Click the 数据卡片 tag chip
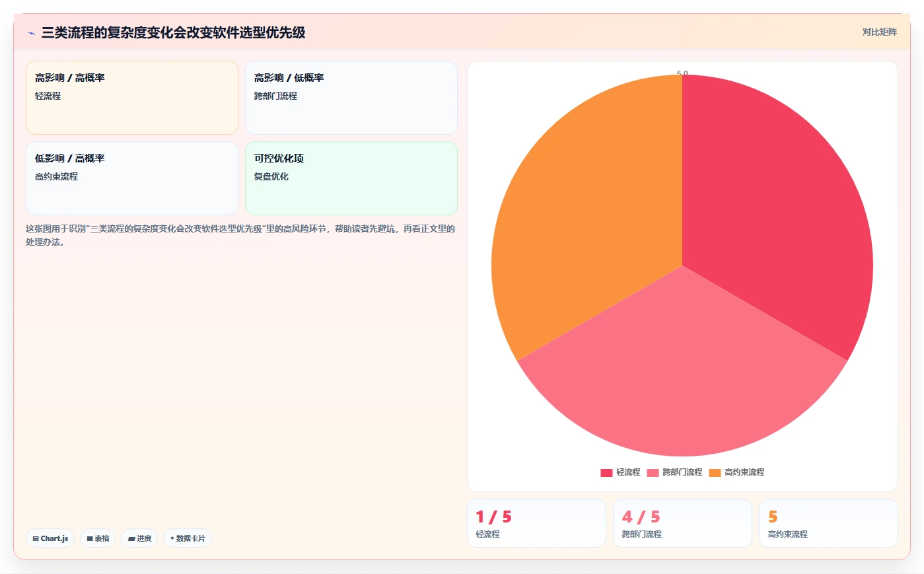Screen dimensions: 924x574 188,538
